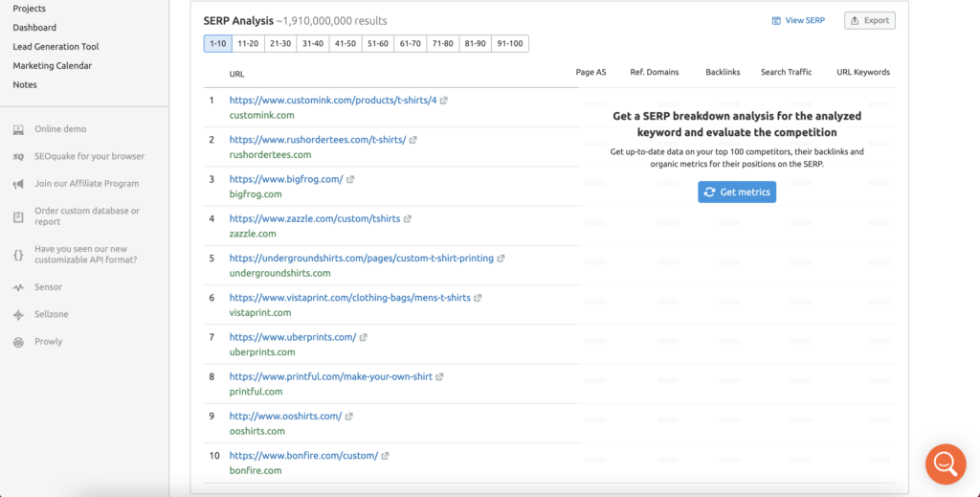Click the Backlinks column header
This screenshot has height=497, width=980.
(723, 73)
